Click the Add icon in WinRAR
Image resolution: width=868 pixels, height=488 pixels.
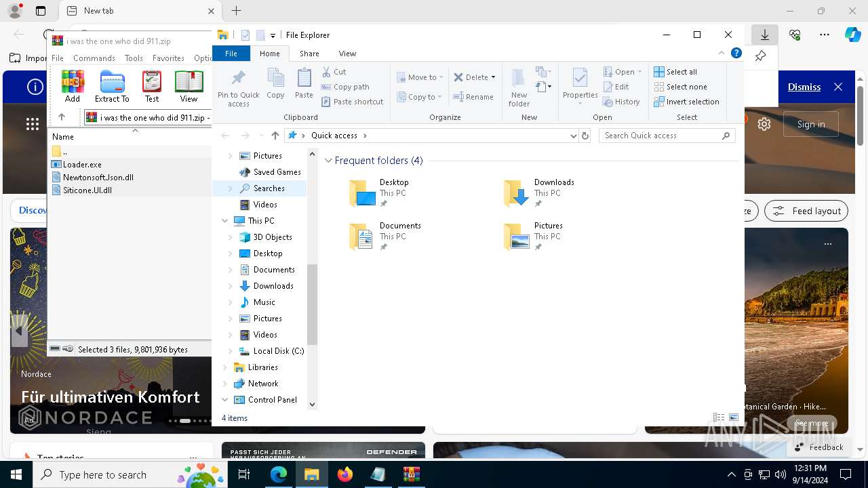click(x=73, y=86)
